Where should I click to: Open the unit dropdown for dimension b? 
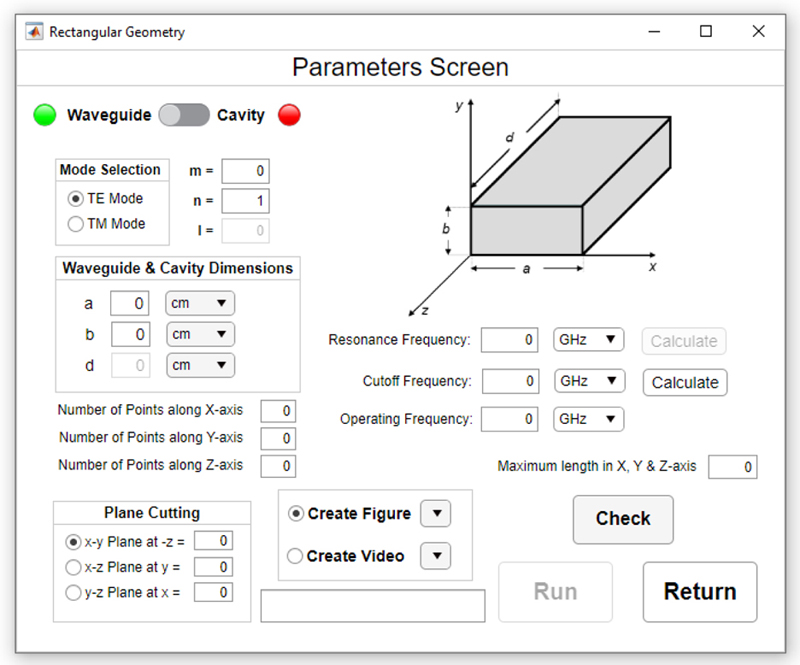click(200, 334)
